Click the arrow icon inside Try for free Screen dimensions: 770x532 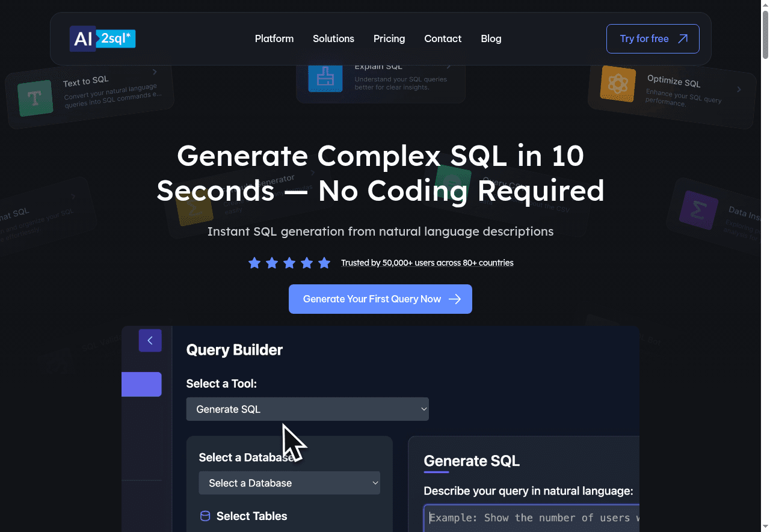(x=683, y=38)
